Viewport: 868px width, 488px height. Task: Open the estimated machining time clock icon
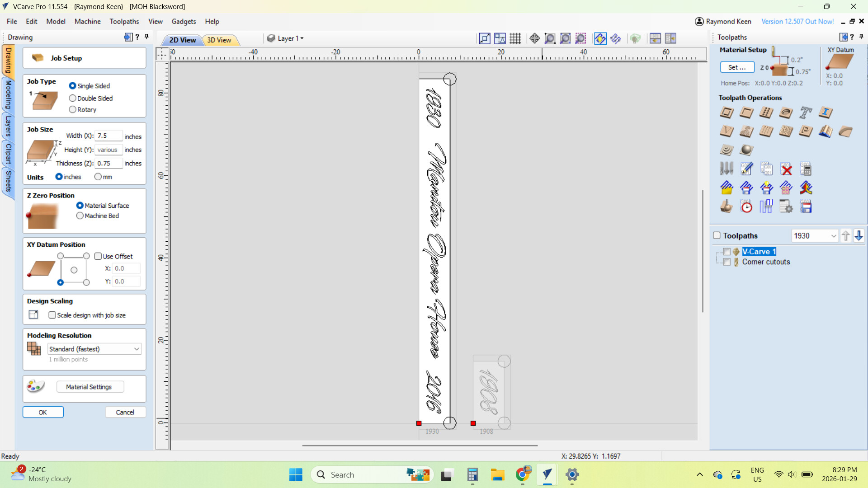(746, 206)
